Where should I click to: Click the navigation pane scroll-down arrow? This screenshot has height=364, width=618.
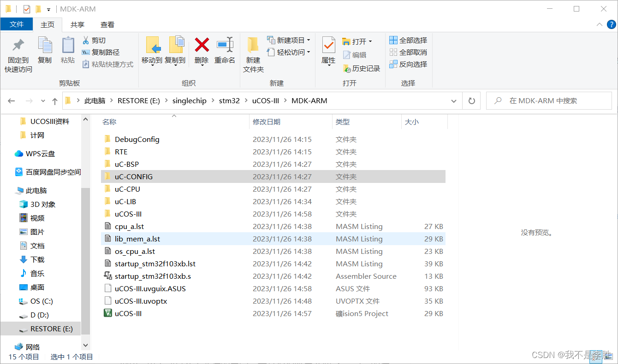[x=85, y=345]
